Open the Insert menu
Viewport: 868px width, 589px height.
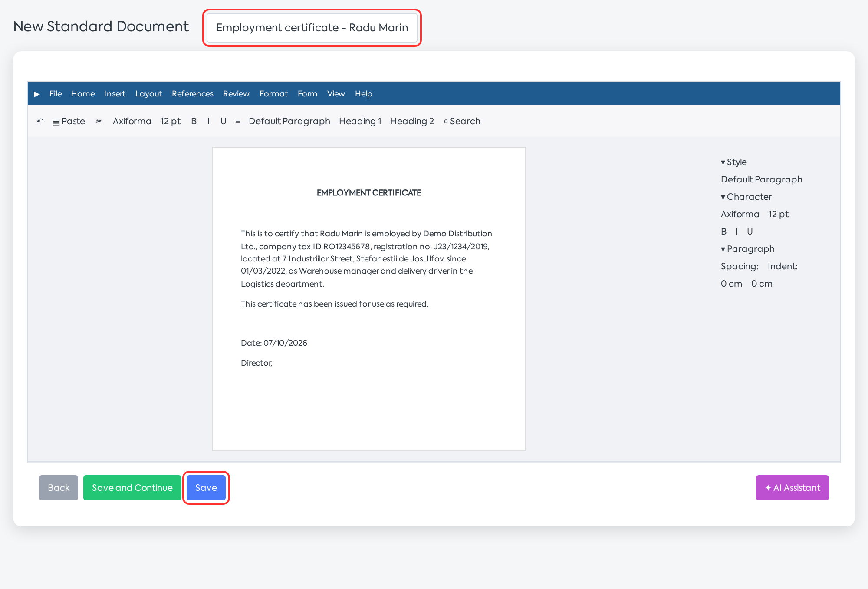click(115, 94)
